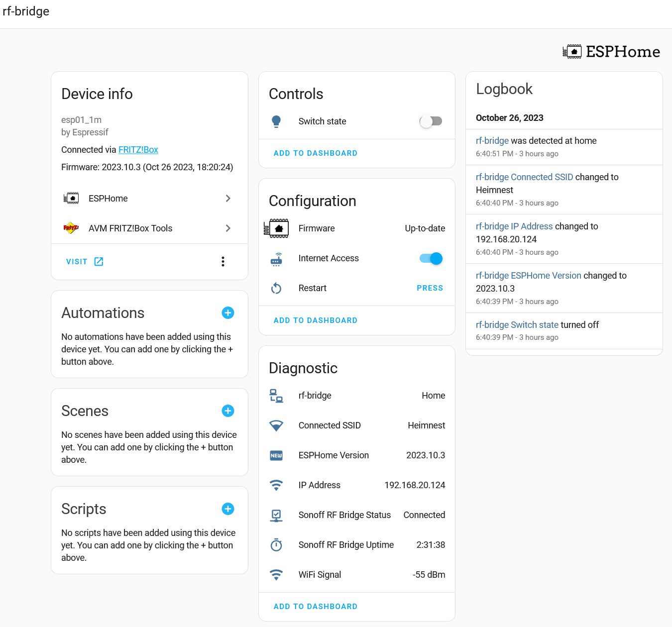Click the firmware house icon in Configuration
This screenshot has width=672, height=627.
pyautogui.click(x=276, y=228)
